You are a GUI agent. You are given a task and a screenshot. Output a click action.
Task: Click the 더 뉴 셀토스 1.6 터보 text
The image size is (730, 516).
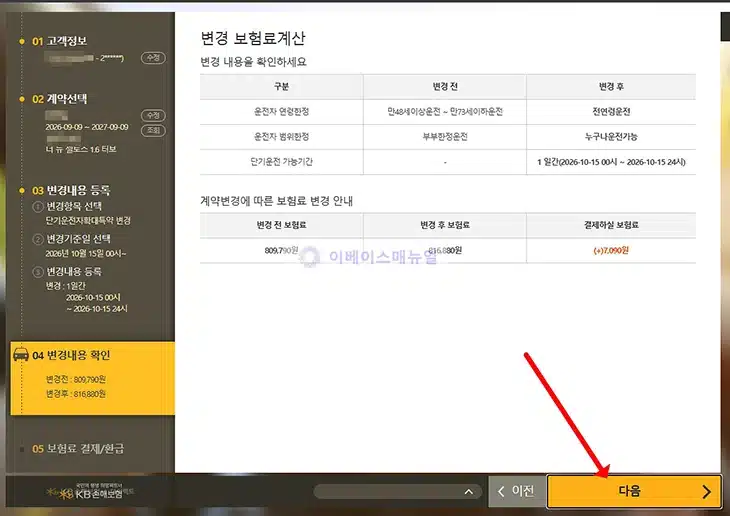pyautogui.click(x=81, y=149)
